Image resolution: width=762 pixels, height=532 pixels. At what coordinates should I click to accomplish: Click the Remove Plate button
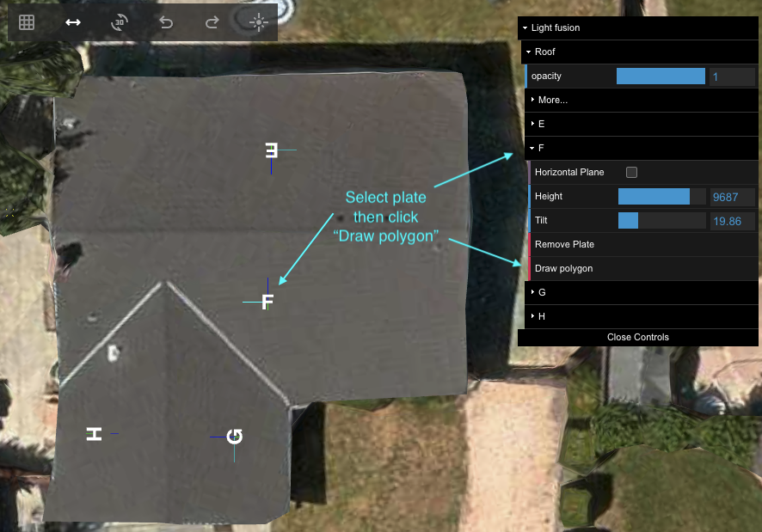pyautogui.click(x=564, y=245)
